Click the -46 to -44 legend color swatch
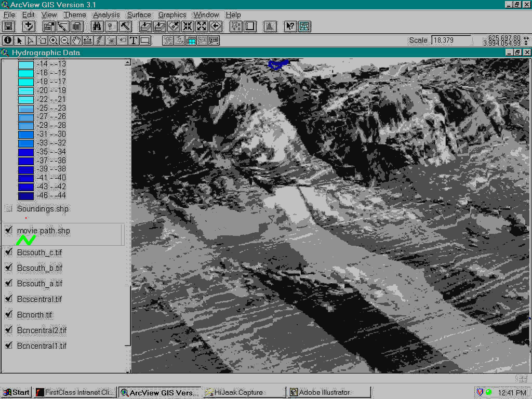Screen dimensions: 532x399 tap(26, 196)
